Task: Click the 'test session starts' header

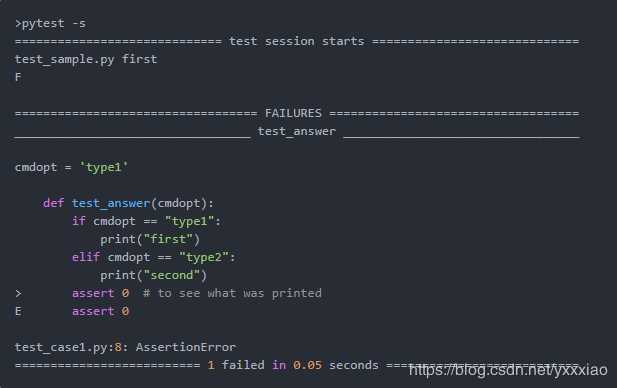Action: [297, 41]
